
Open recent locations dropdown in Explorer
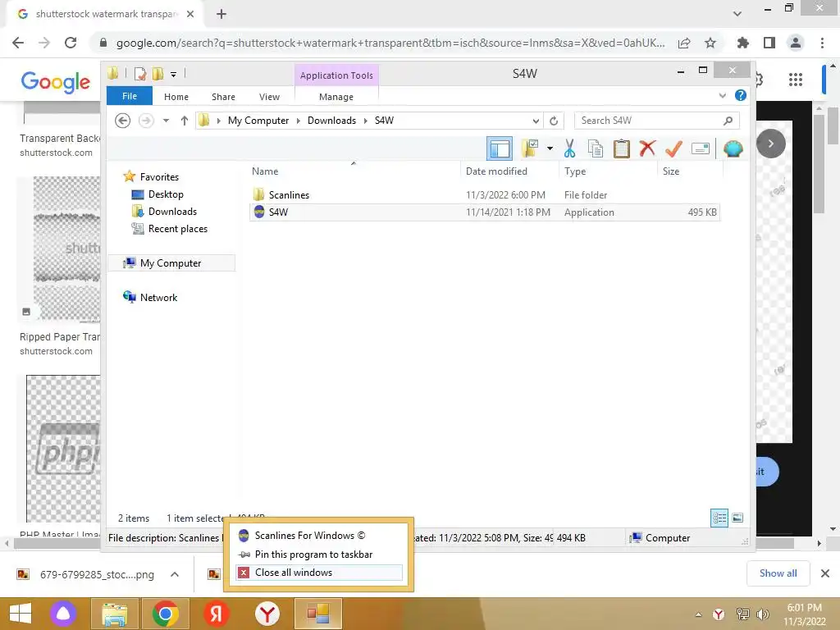point(166,121)
